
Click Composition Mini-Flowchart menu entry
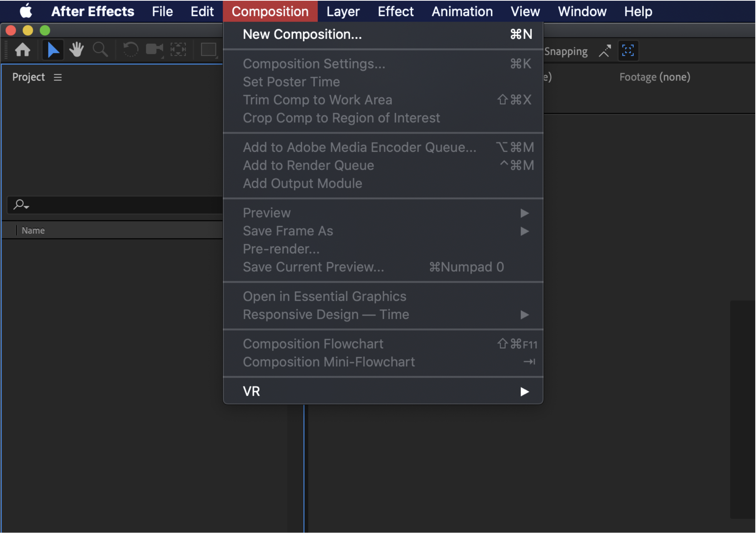pos(383,362)
